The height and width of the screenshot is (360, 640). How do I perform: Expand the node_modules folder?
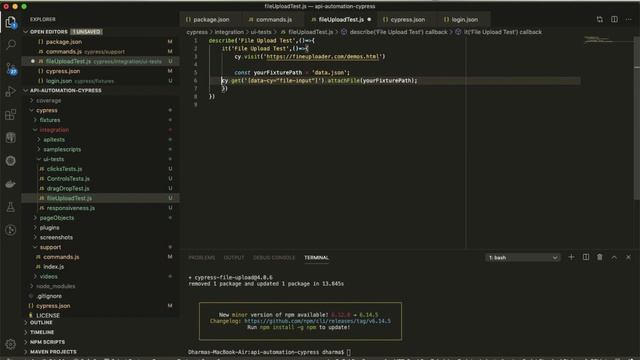56,287
